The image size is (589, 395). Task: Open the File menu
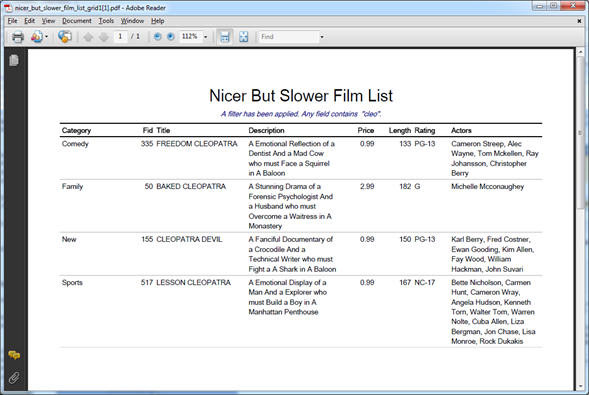(12, 21)
